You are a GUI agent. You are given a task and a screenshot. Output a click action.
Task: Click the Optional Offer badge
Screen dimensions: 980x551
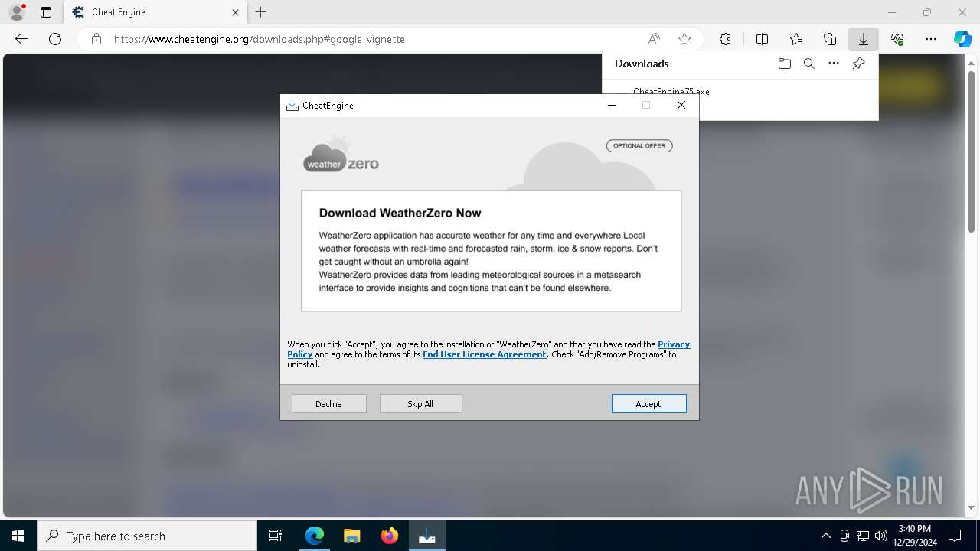[x=639, y=145]
